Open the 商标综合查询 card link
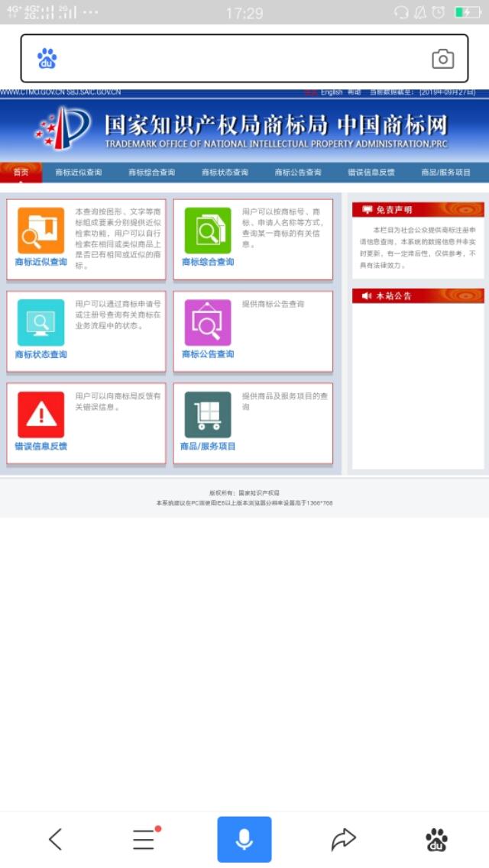 coord(208,262)
